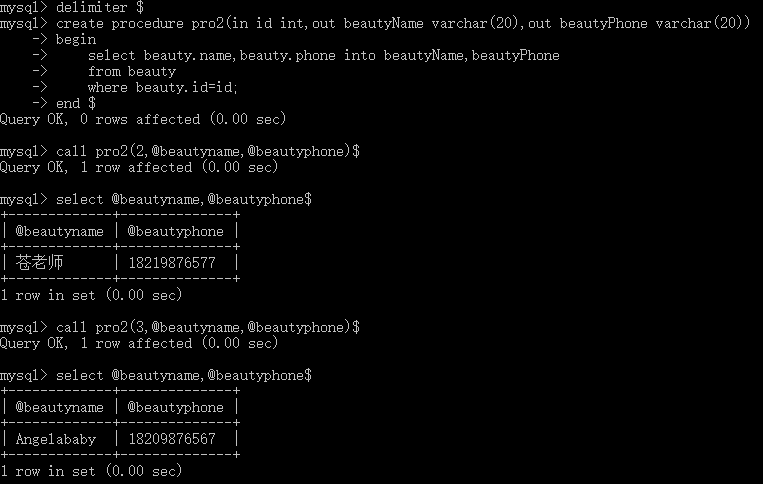Click the phone number 18209876567
Image resolution: width=763 pixels, height=484 pixels.
click(171, 439)
